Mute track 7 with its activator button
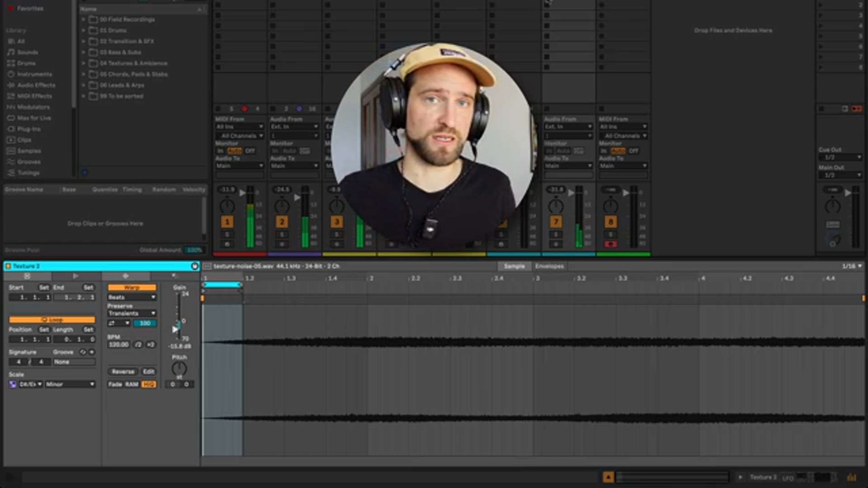The width and height of the screenshot is (868, 488). click(556, 222)
